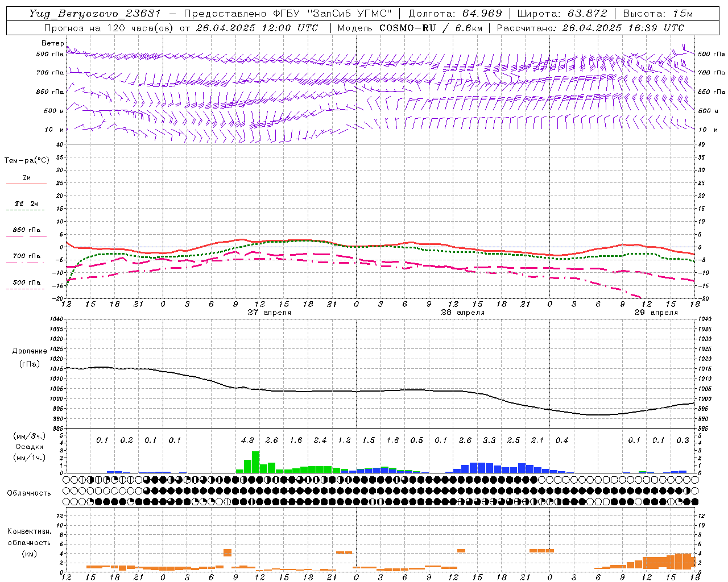Click the Рассчитано: 26.04.2025 16:39 UTC text
This screenshot has width=728, height=582.
coord(590,28)
